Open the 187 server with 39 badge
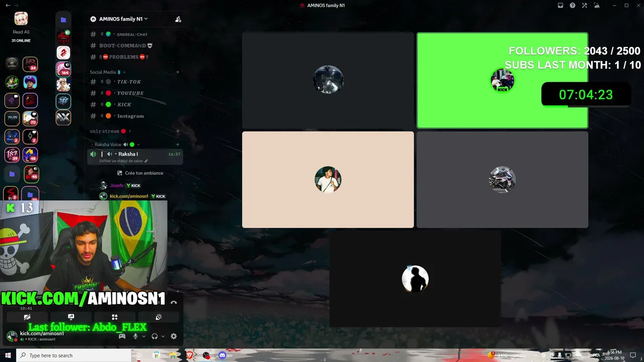This screenshot has width=644, height=362. pos(12,155)
